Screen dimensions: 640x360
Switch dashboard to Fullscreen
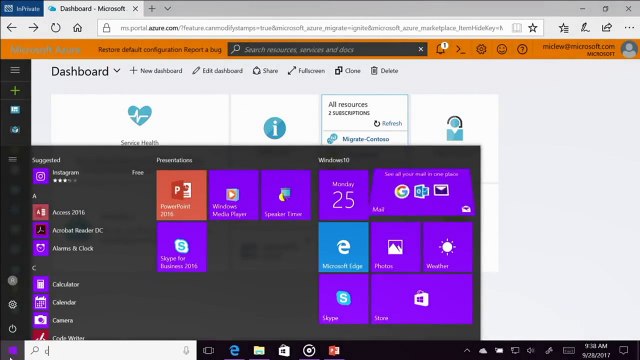[306, 71]
